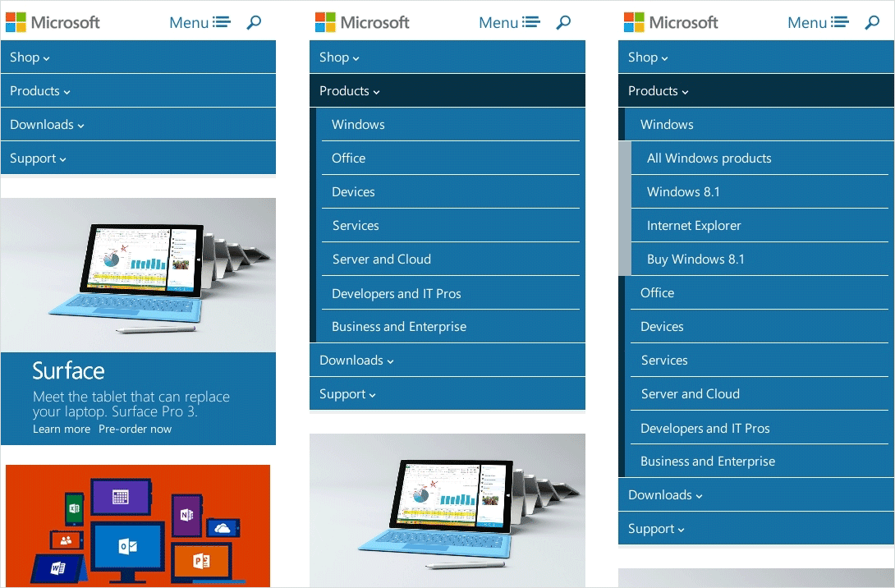Viewport: 895px width, 588px height.
Task: Open the search magnifier in the left panel
Action: point(254,22)
